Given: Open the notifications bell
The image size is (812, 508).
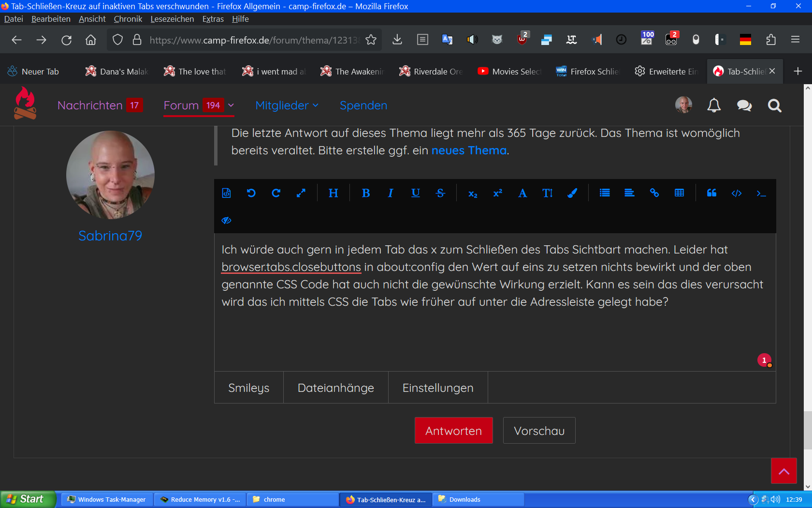Looking at the screenshot, I should (714, 105).
